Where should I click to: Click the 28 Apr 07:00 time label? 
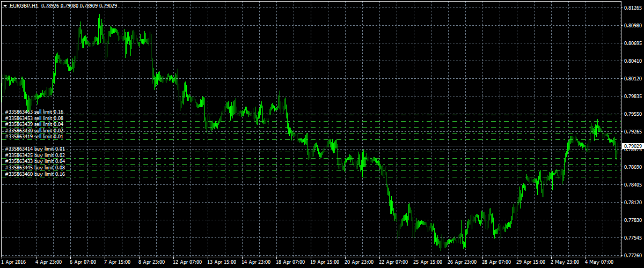495,263
